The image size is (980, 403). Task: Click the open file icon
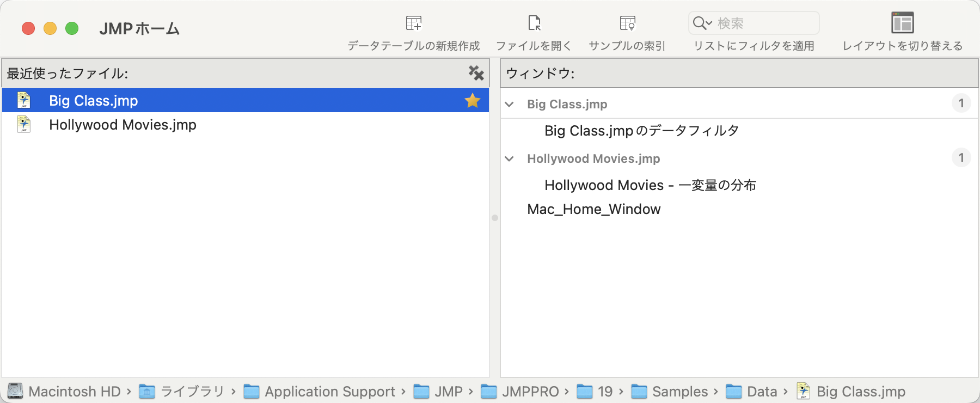[534, 23]
